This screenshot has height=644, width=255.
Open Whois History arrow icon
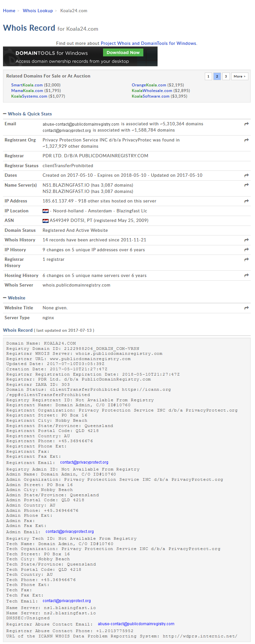246,240
